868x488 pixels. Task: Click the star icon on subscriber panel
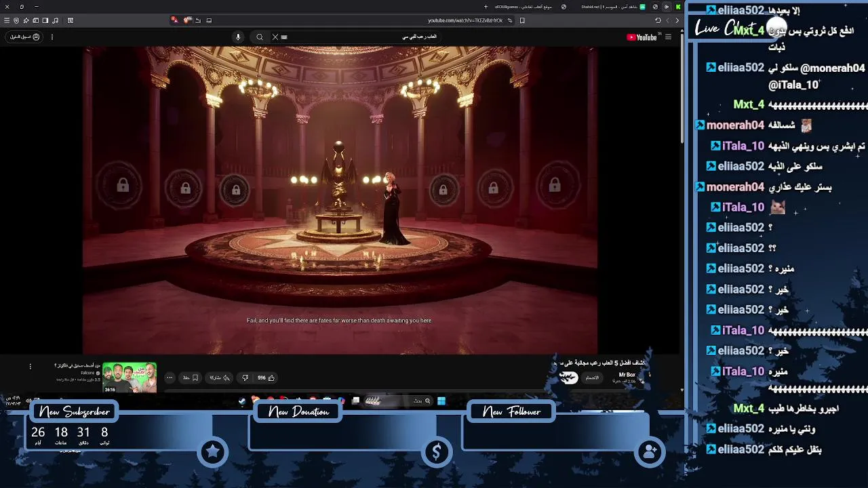(213, 452)
